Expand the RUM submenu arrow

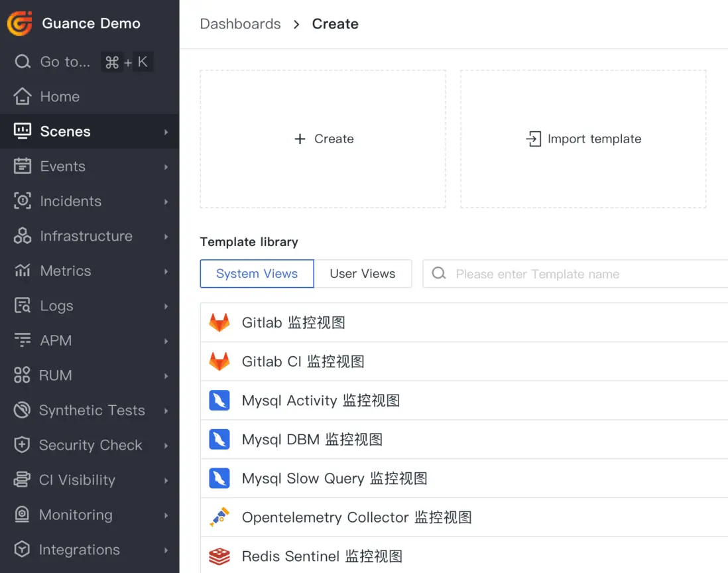(166, 375)
